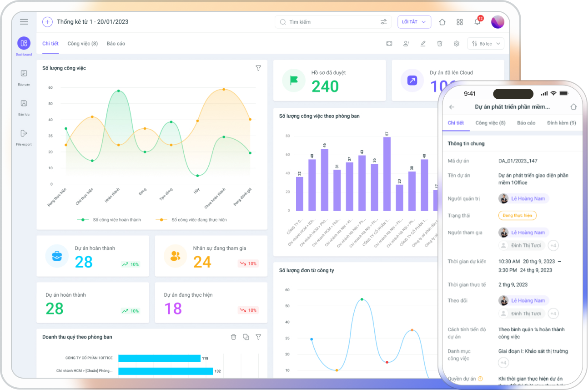This screenshot has width=588, height=390.
Task: Expand the LỐI TẮT dropdown
Action: 414,22
